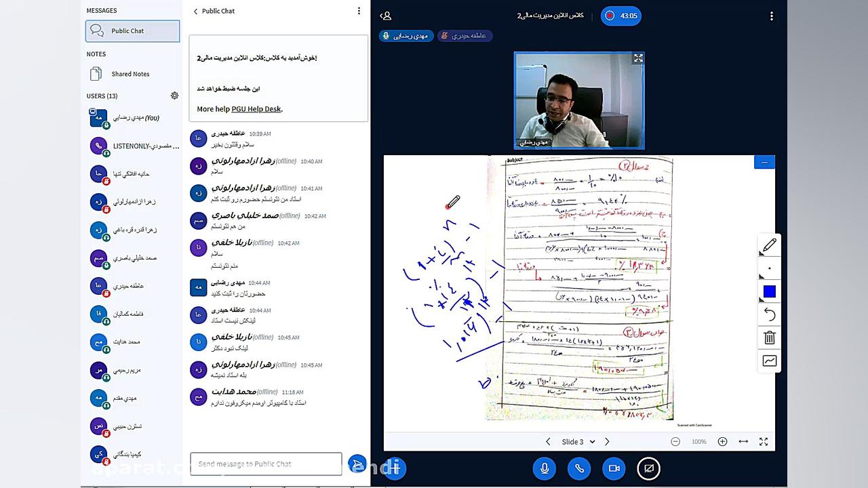Select the pencil drawing tool

point(769,245)
